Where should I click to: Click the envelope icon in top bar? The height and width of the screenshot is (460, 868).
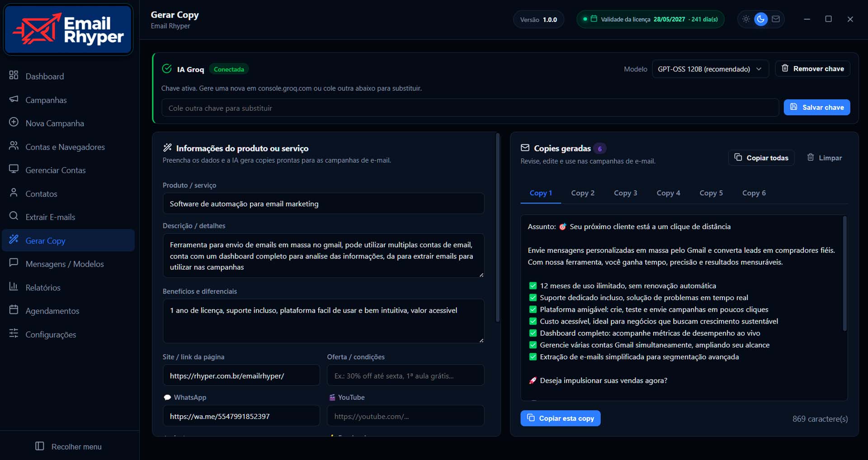pos(776,19)
